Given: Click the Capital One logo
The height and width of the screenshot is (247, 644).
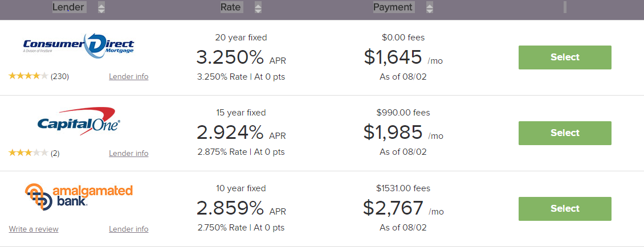Looking at the screenshot, I should click(x=79, y=121).
